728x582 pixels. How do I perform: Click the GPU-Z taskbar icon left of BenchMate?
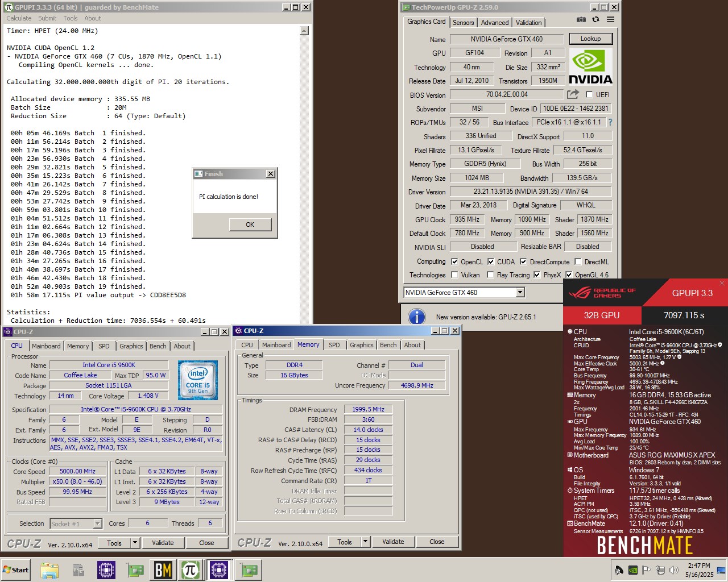(x=135, y=569)
